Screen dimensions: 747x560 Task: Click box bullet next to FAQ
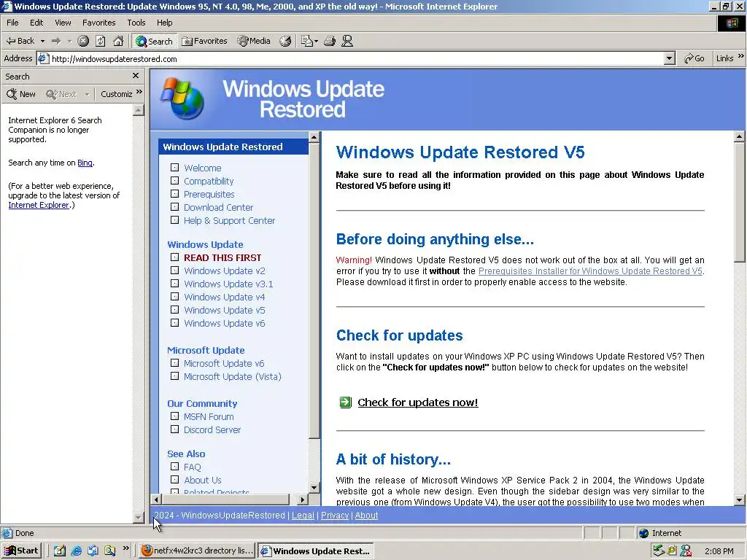(x=175, y=467)
